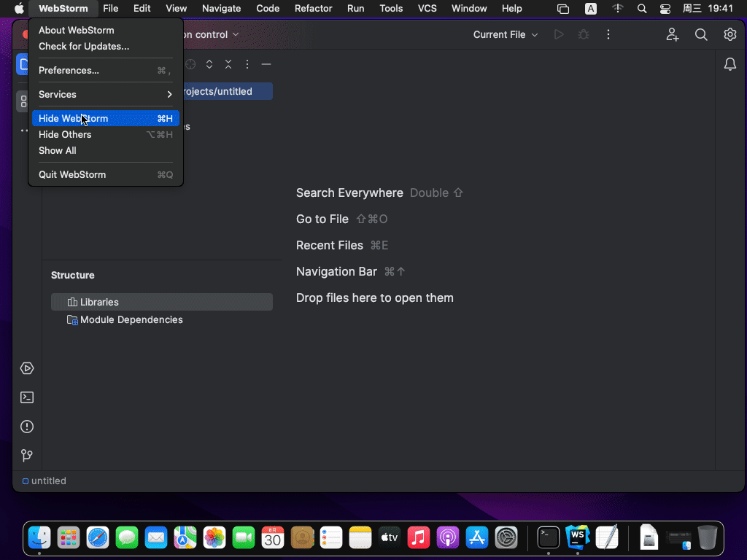Select Check for Updates menu entry
Screen dimensions: 747x560
(x=105, y=46)
